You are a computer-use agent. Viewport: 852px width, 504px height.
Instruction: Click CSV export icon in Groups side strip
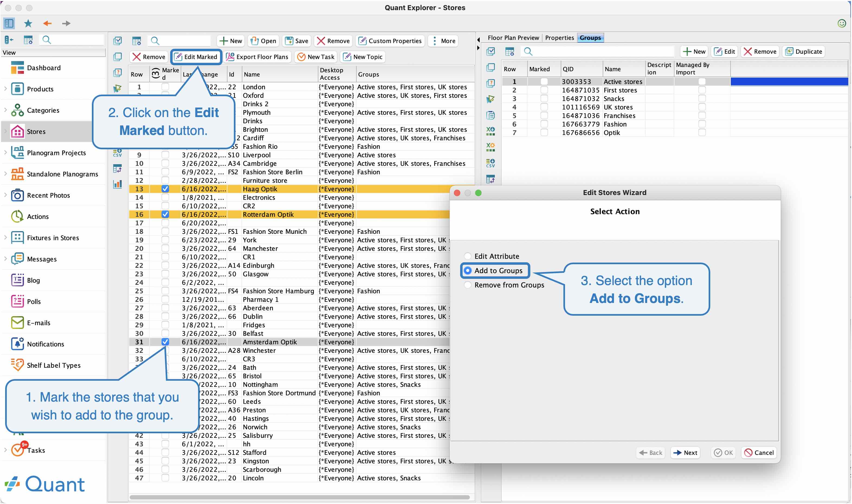490,163
